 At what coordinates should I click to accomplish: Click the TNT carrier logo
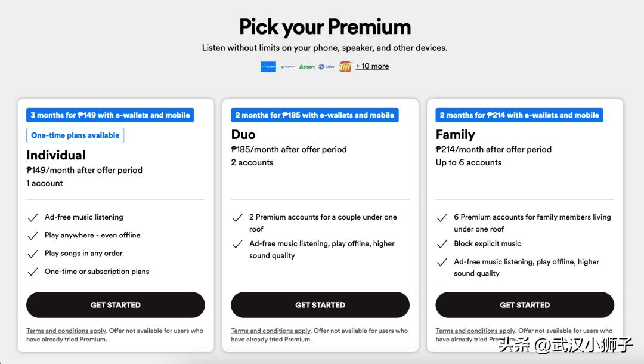click(345, 67)
